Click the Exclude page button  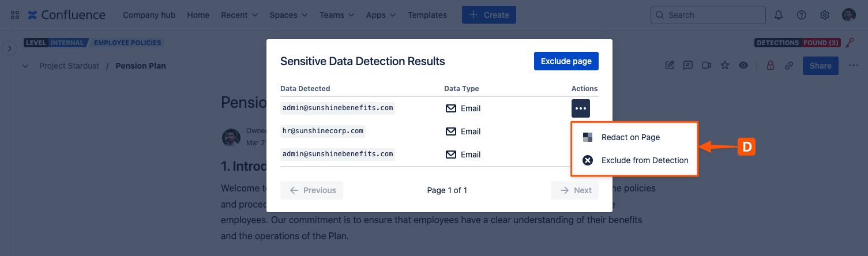tap(566, 61)
